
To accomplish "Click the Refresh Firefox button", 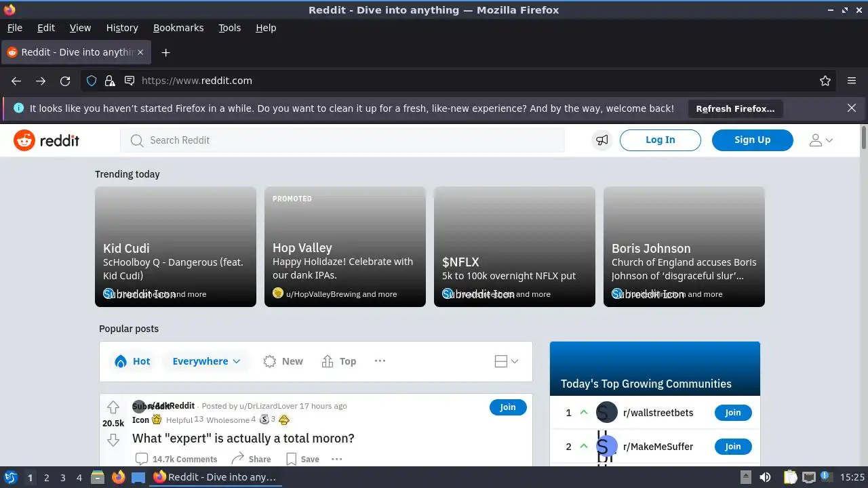I will (x=735, y=108).
